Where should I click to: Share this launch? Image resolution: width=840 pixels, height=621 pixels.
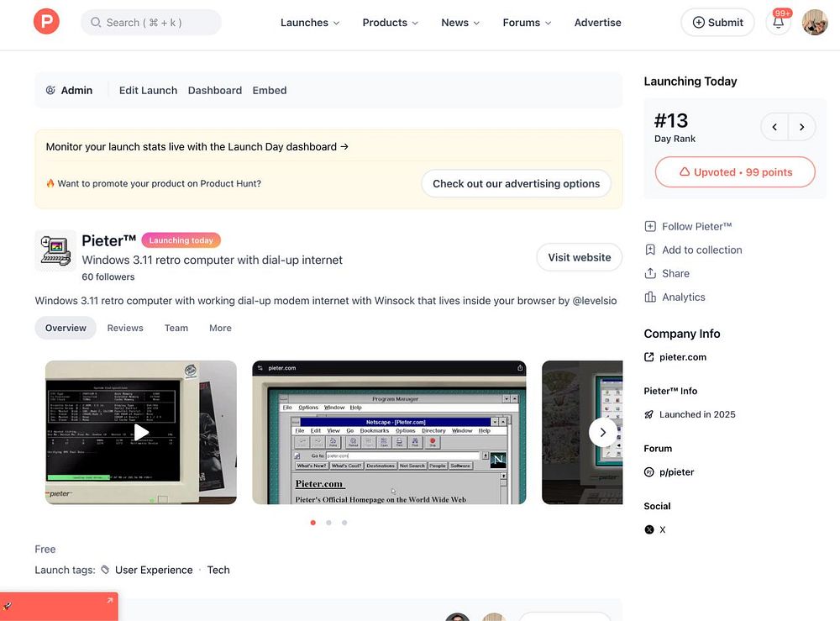[x=667, y=274]
